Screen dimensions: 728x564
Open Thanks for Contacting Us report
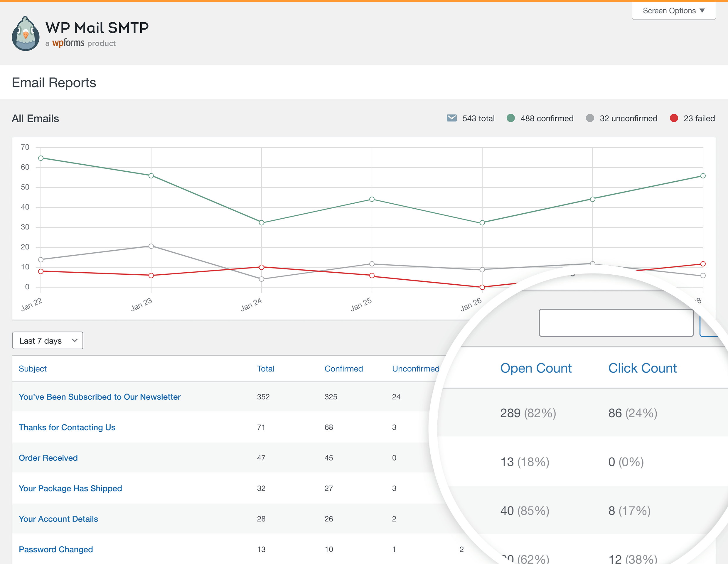click(x=67, y=427)
